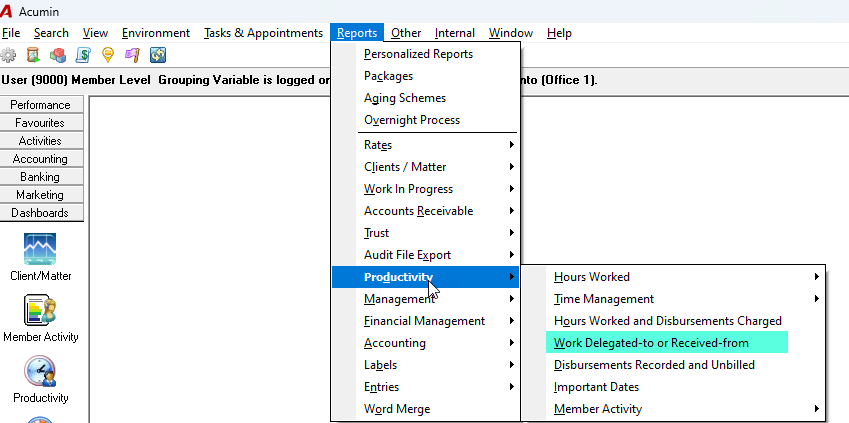Click the dollar-sign scroll toolbar icon

[83, 55]
